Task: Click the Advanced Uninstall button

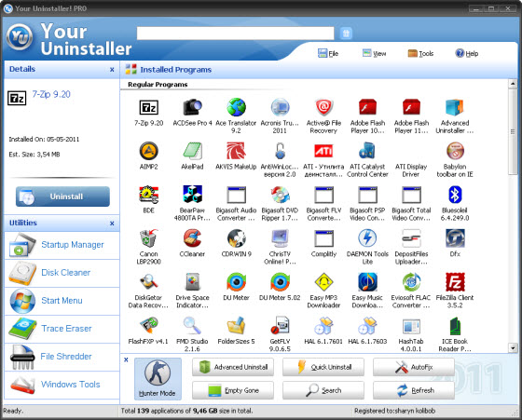Action: 233,367
